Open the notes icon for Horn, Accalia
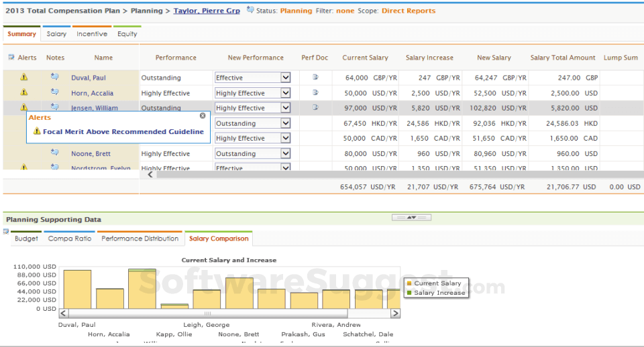Image resolution: width=644 pixels, height=347 pixels. [55, 92]
